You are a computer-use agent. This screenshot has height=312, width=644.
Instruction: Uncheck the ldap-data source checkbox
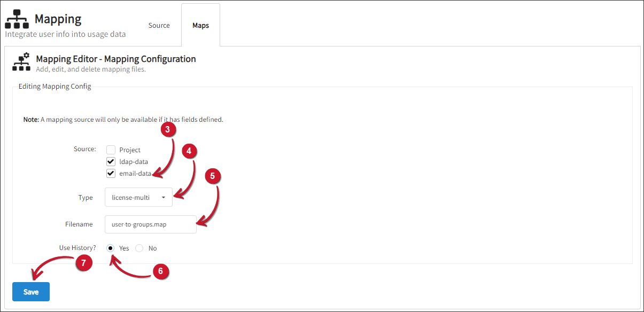coord(111,162)
